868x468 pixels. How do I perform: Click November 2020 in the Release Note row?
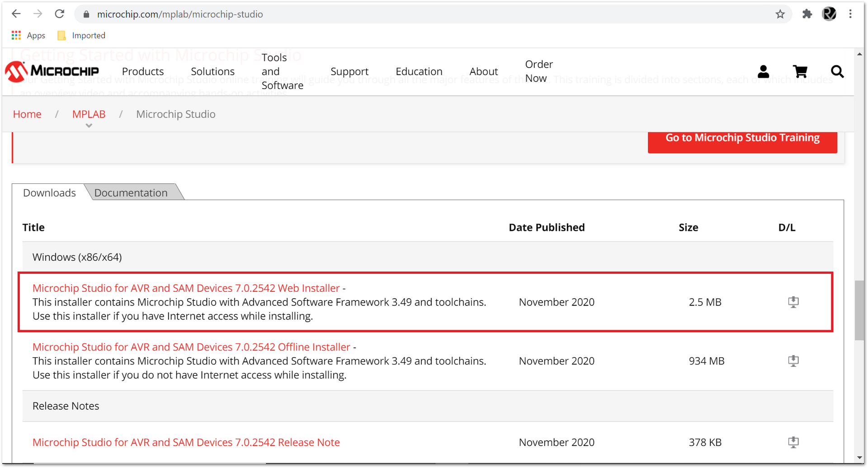(x=557, y=442)
